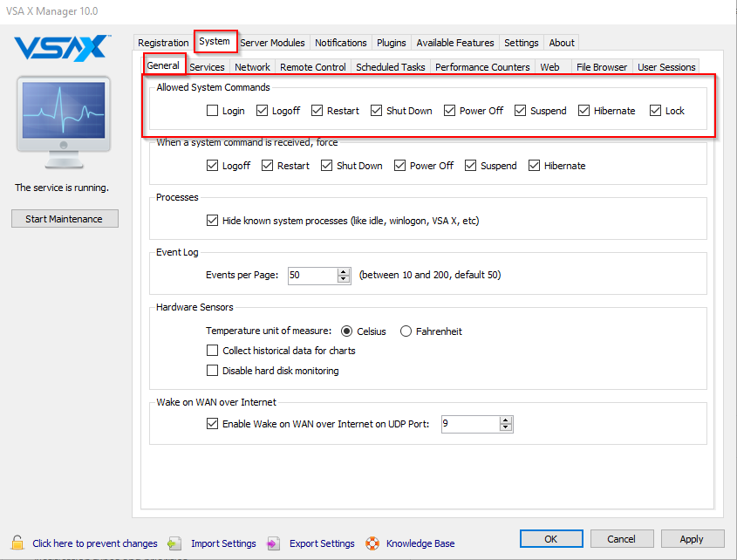Toggle force Logoff checkbox
Image resolution: width=737 pixels, height=560 pixels.
[x=213, y=166]
